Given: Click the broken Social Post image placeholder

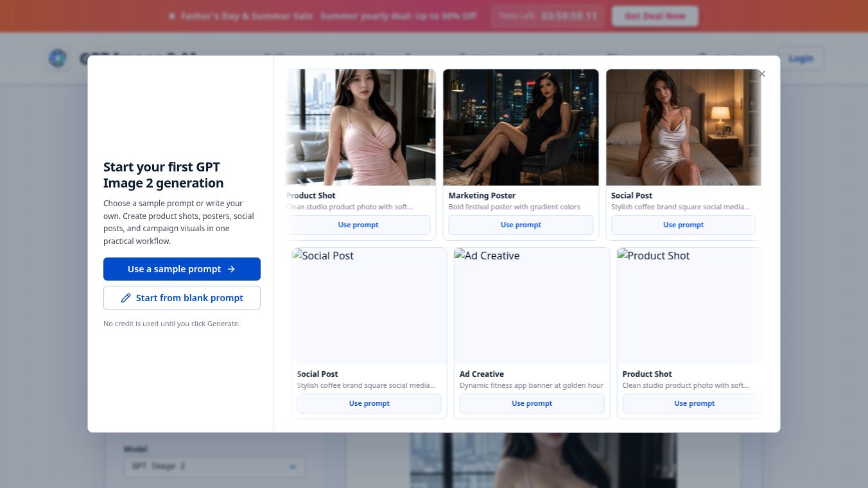Looking at the screenshot, I should (x=369, y=306).
